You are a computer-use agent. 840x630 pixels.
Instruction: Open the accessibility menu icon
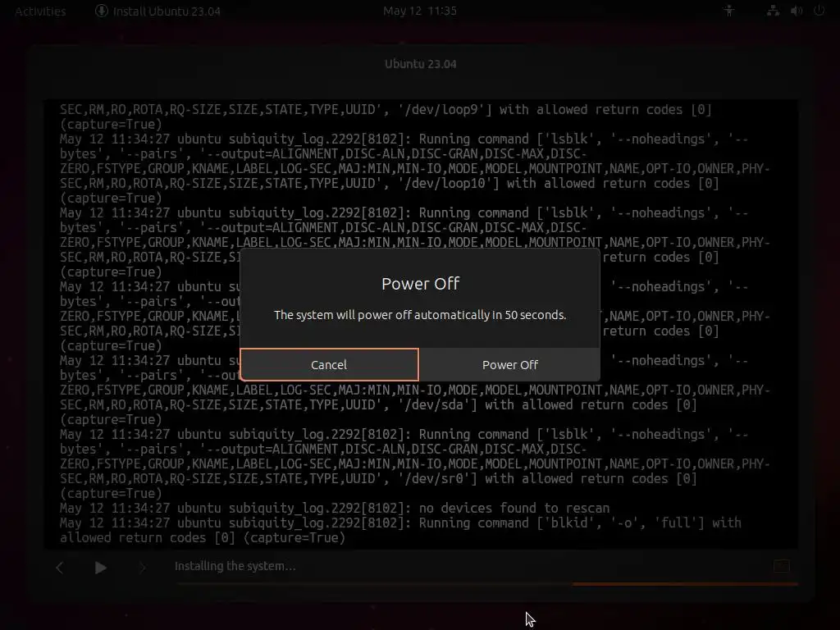[x=728, y=11]
